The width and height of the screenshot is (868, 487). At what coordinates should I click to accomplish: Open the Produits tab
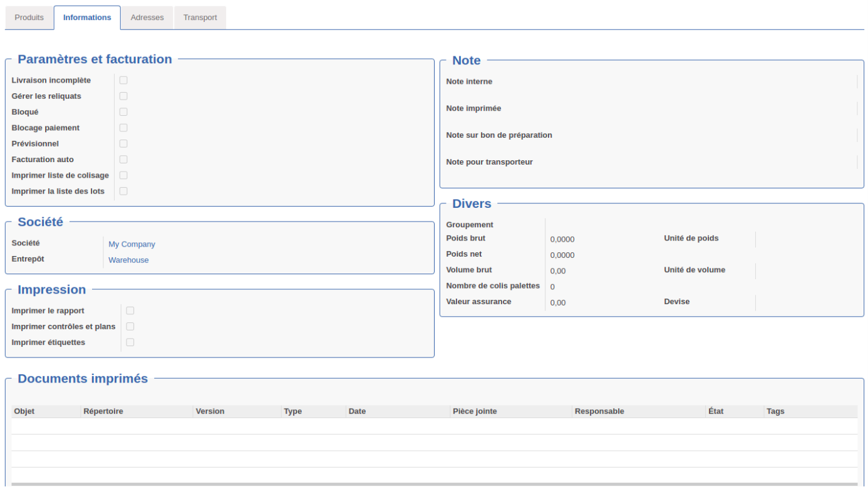point(29,18)
